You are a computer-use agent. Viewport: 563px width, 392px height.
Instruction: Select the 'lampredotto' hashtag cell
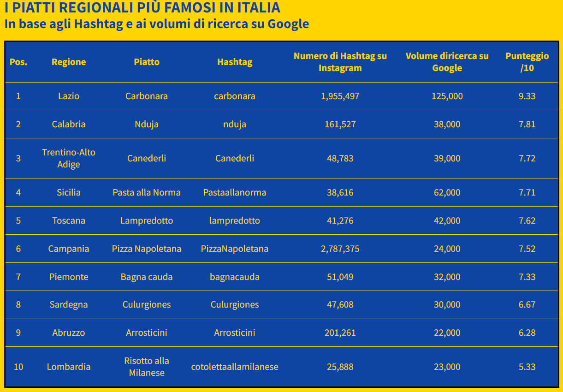point(235,220)
